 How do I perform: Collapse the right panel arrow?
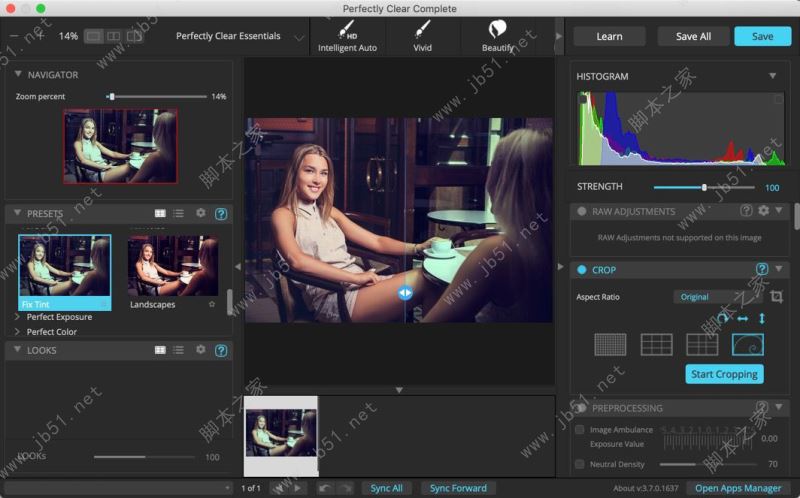(561, 266)
